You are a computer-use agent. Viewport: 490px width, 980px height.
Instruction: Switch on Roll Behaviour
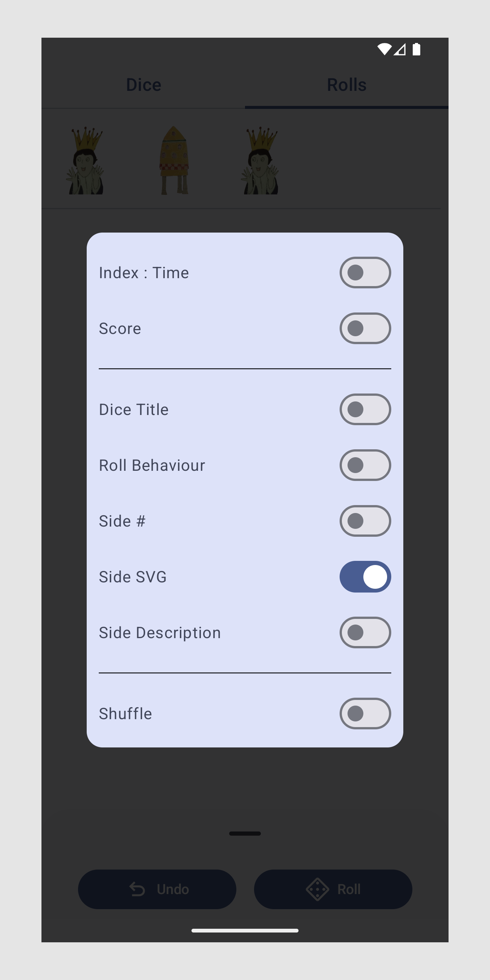(365, 465)
